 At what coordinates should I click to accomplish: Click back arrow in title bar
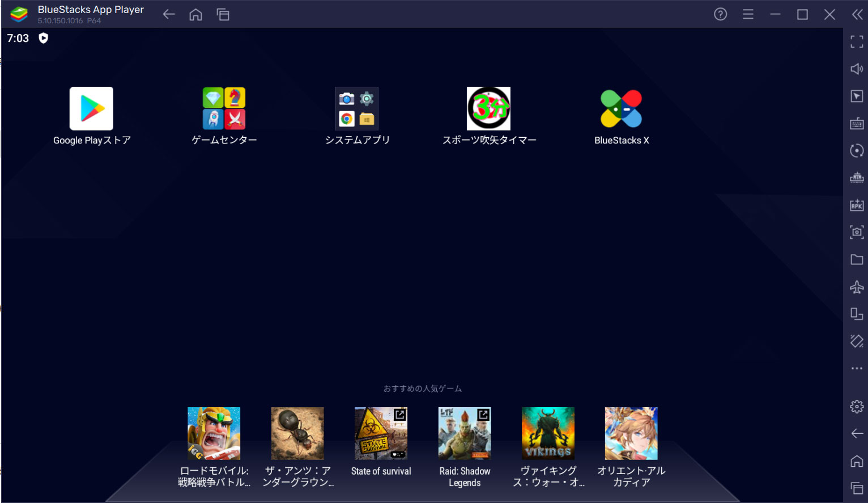click(169, 14)
